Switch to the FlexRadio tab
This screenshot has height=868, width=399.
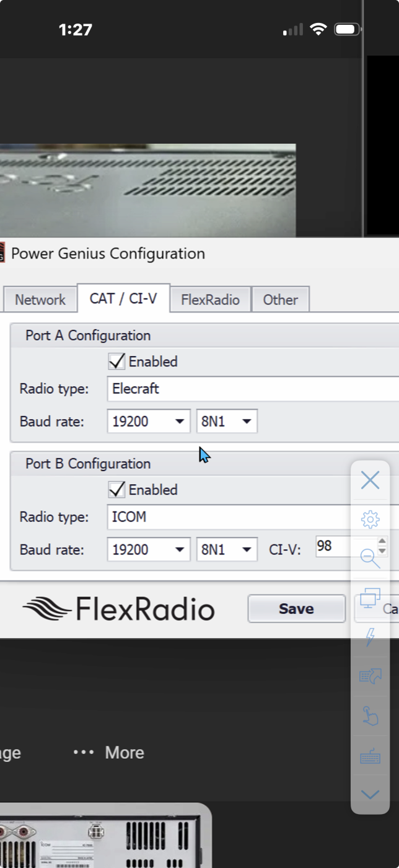click(x=211, y=299)
